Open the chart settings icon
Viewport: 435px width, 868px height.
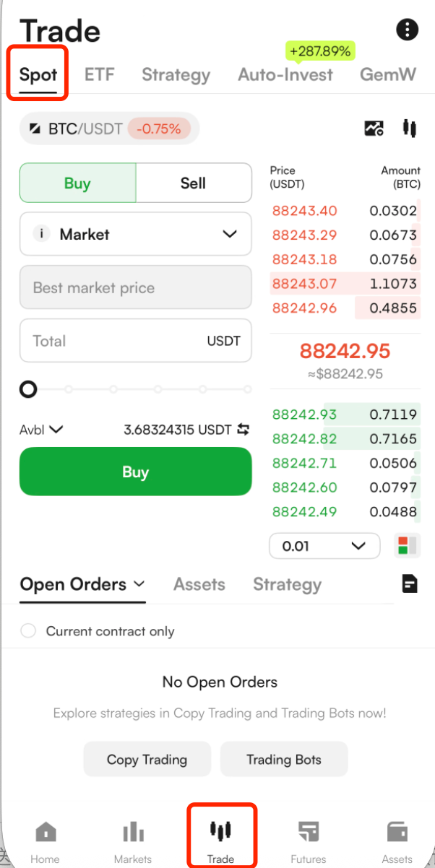pos(374,129)
